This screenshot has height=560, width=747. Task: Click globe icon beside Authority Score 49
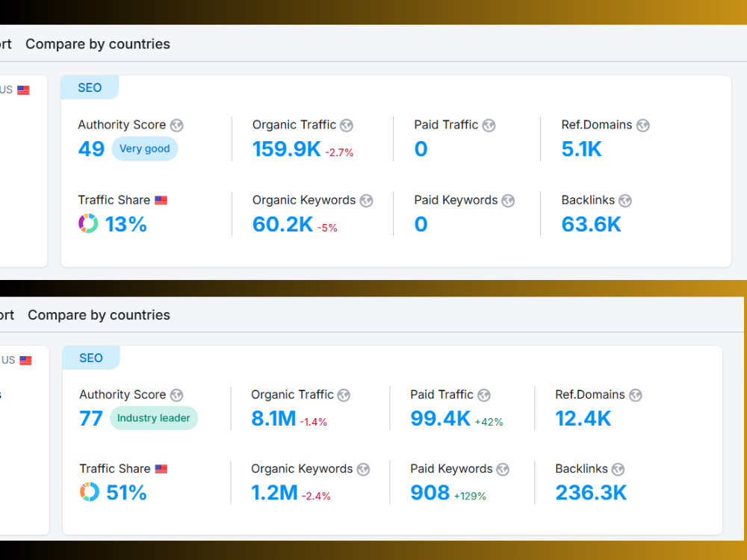pyautogui.click(x=177, y=125)
